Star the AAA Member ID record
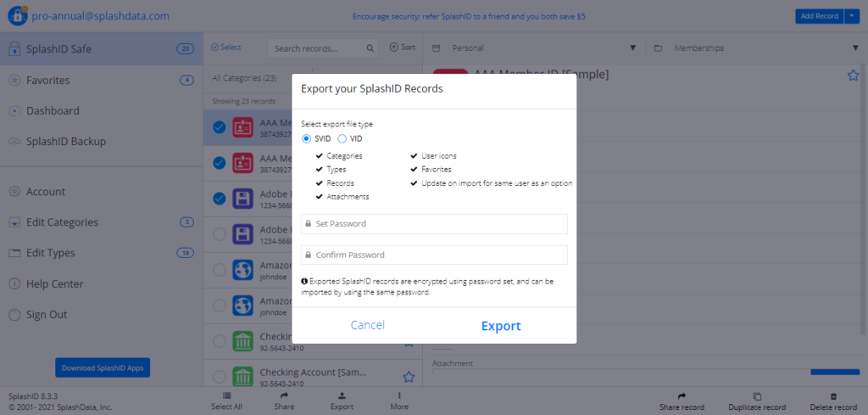The height and width of the screenshot is (415, 868). point(853,76)
